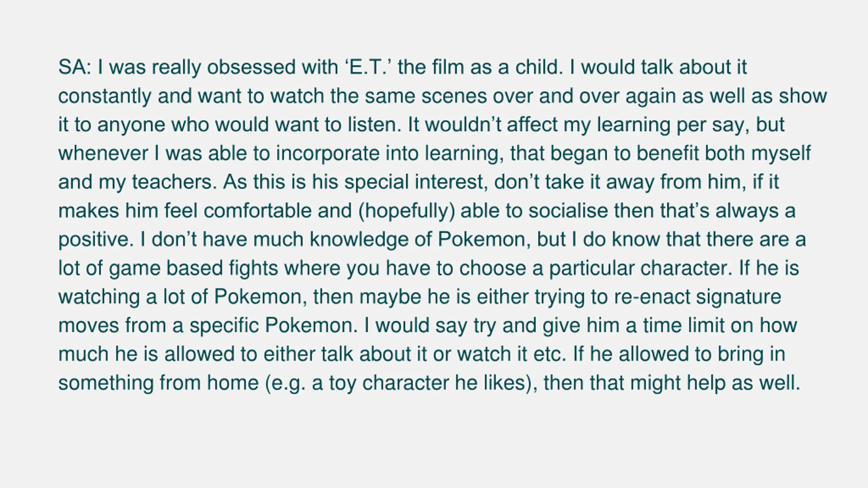
Task: Click the word 'teachers'
Action: click(174, 182)
